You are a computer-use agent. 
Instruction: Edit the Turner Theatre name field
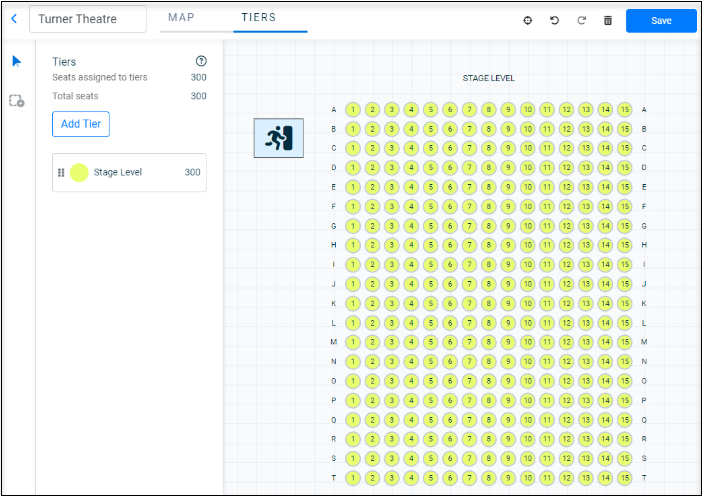88,19
